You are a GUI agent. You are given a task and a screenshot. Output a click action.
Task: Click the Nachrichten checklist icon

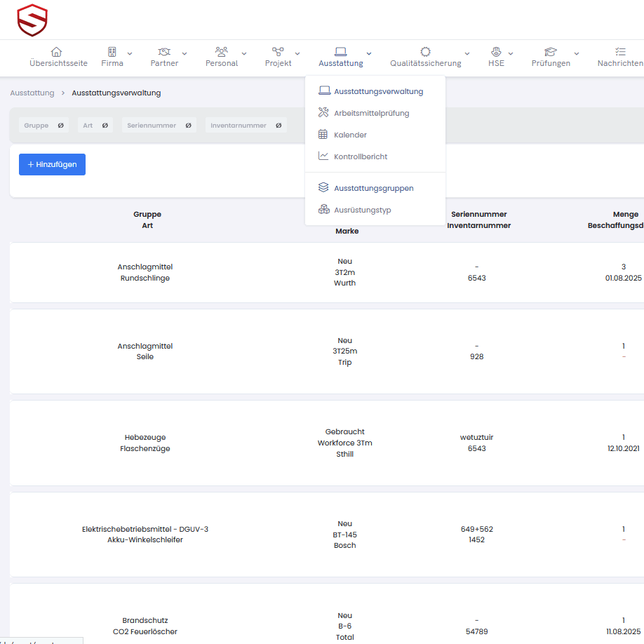(620, 52)
